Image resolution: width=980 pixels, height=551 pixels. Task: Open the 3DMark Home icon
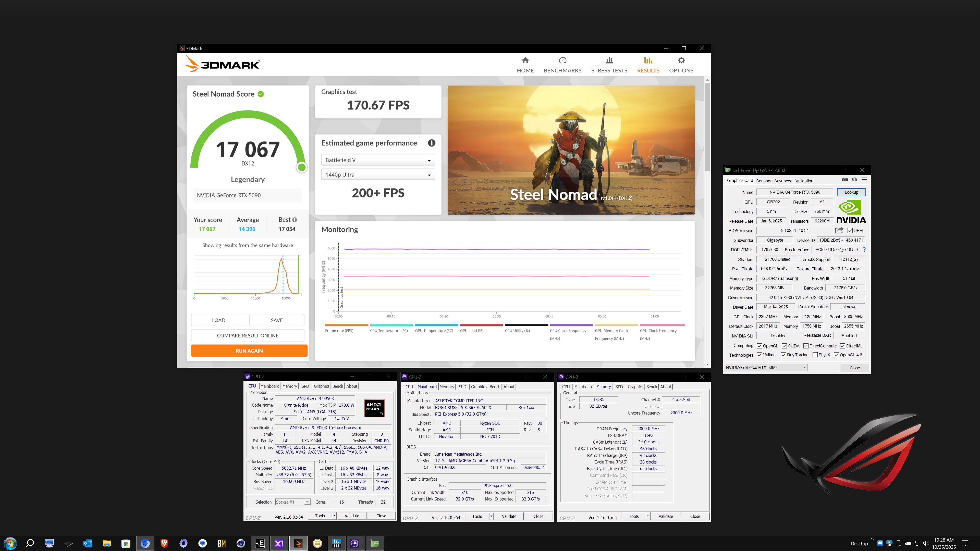(525, 60)
